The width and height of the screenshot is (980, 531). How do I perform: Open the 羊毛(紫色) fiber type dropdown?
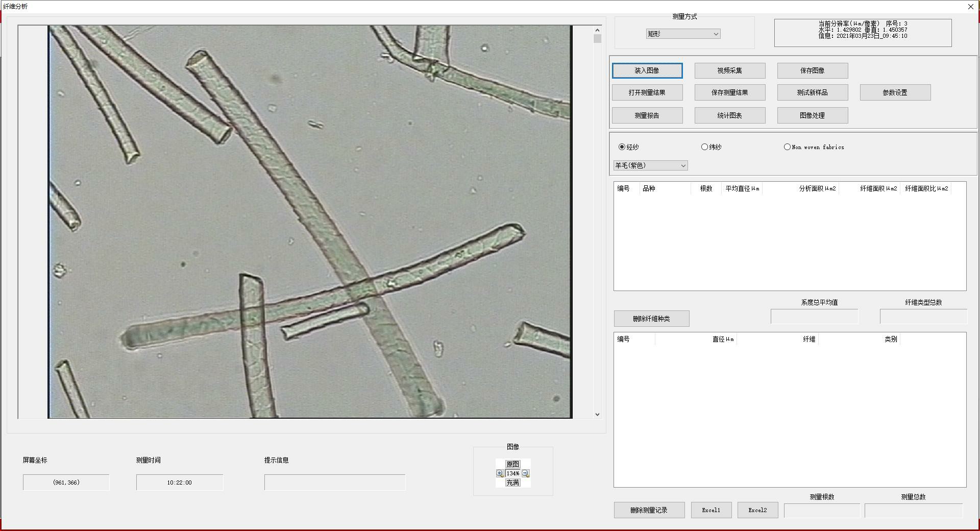[x=650, y=165]
